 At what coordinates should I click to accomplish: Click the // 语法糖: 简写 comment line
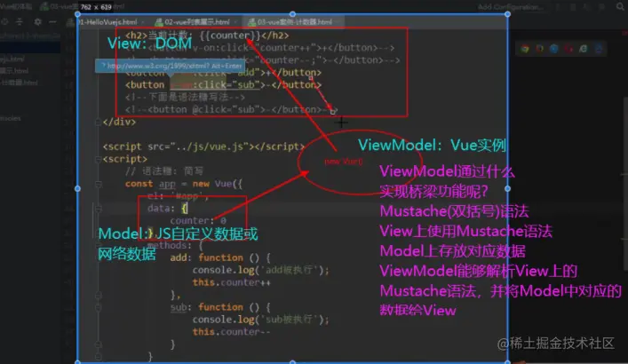coord(164,171)
